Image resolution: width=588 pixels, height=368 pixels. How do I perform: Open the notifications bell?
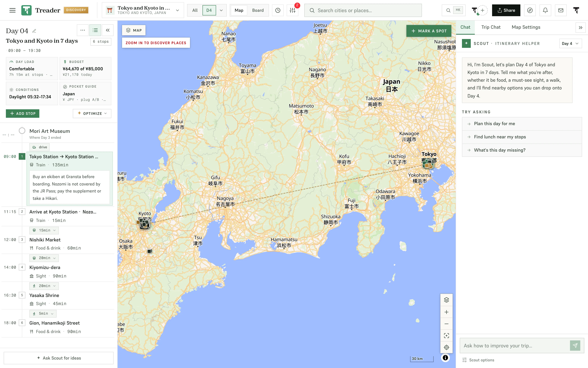(x=545, y=10)
